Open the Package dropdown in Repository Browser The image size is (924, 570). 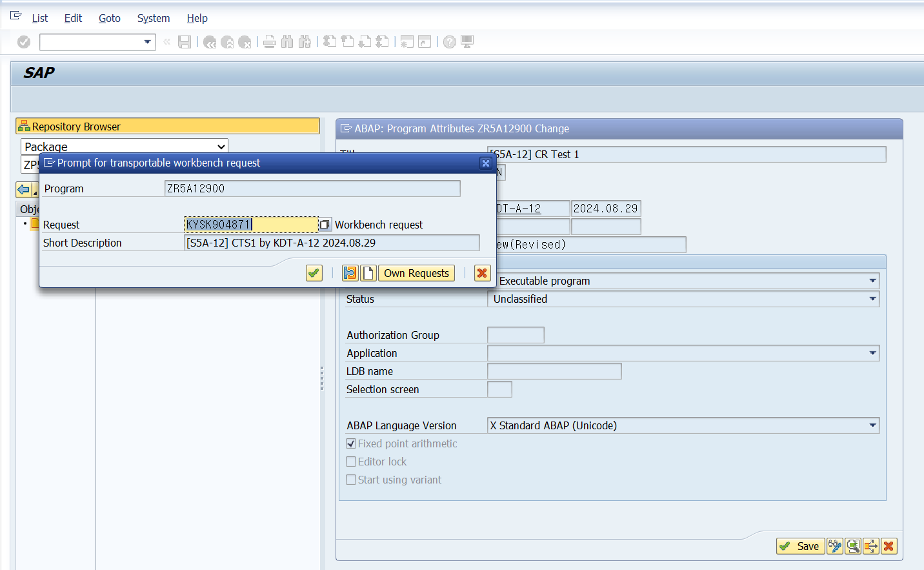[x=221, y=147]
